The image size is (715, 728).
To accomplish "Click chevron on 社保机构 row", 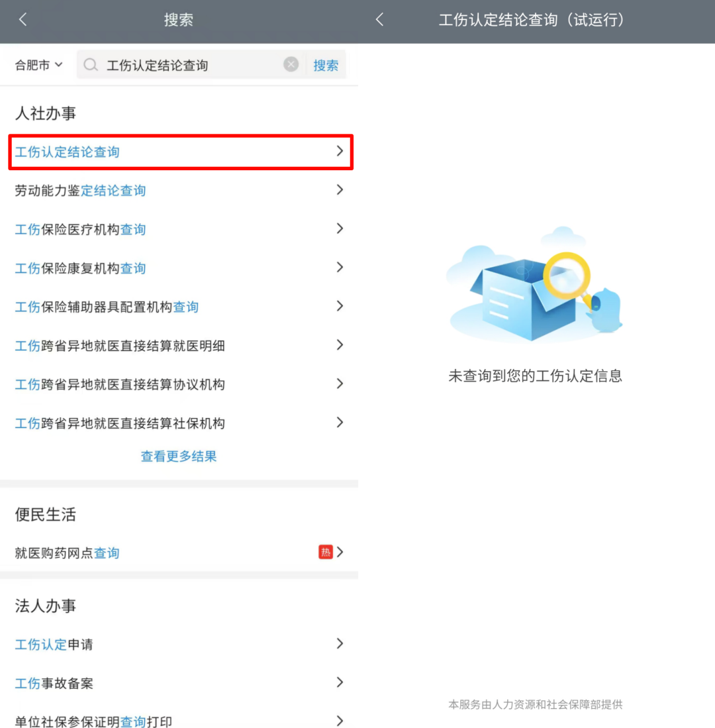I will tap(340, 422).
